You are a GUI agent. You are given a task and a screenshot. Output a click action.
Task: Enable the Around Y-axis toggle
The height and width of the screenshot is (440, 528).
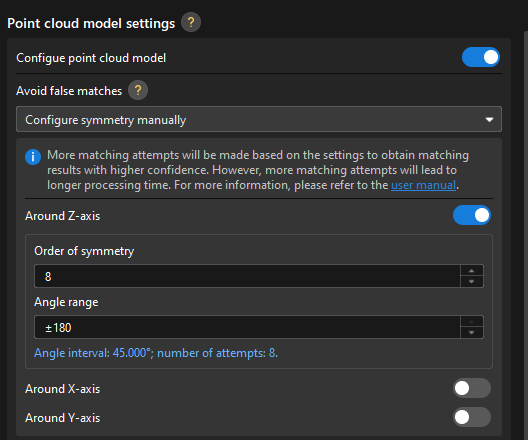tap(472, 417)
